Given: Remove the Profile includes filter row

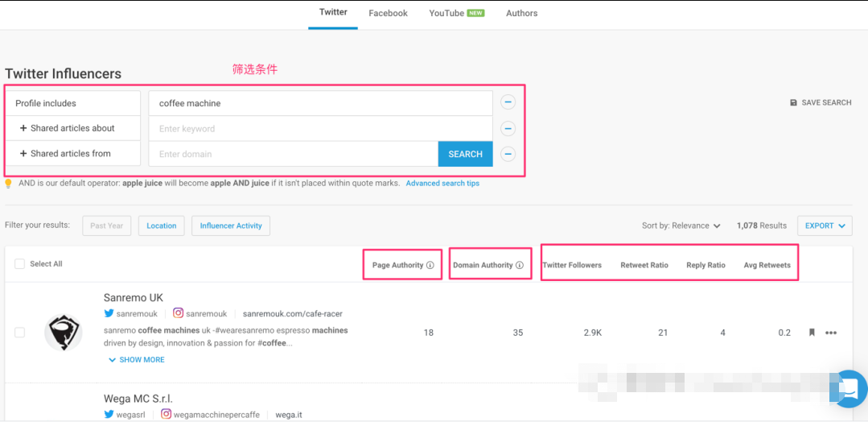Looking at the screenshot, I should click(508, 102).
